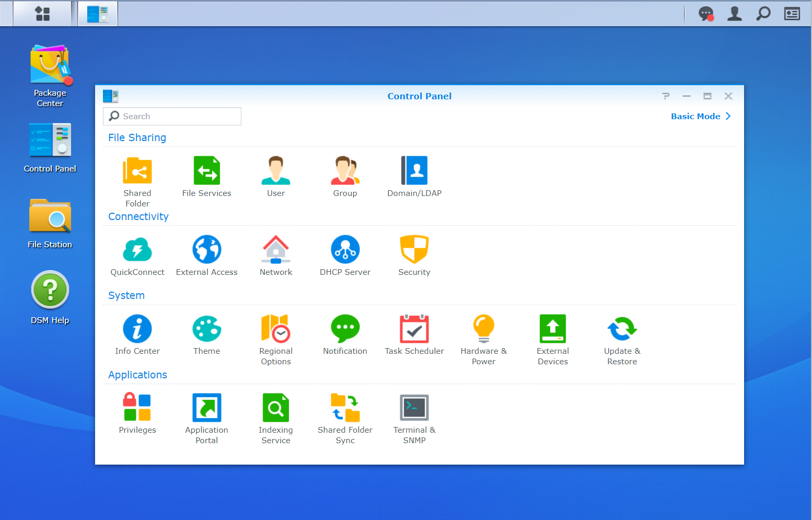
Task: Launch File Station from desktop
Action: (50, 215)
